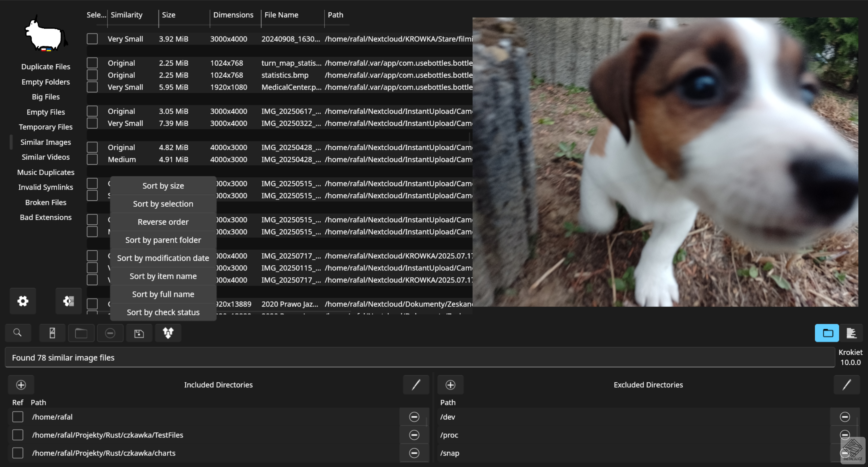This screenshot has height=467, width=868.
Task: Click the sort arrows toolbar icon
Action: (168, 333)
